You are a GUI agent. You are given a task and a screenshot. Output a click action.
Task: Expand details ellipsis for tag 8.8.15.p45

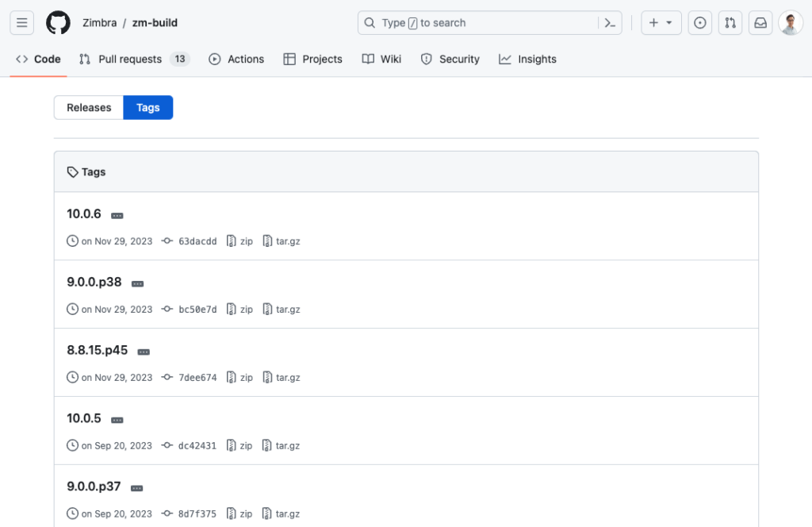click(144, 352)
